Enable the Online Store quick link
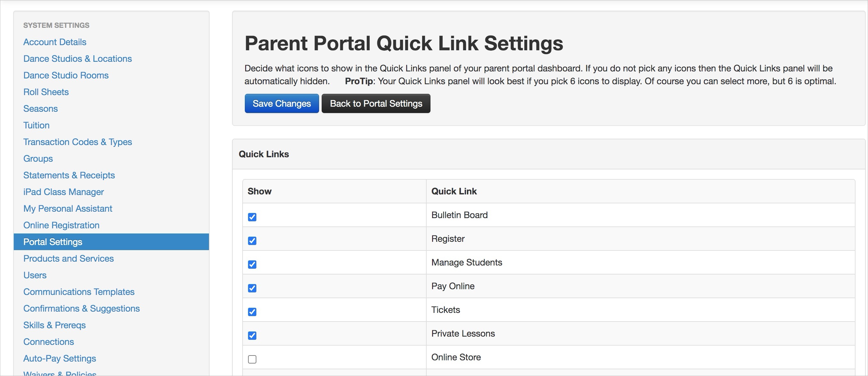Viewport: 868px width, 376px height. [252, 359]
